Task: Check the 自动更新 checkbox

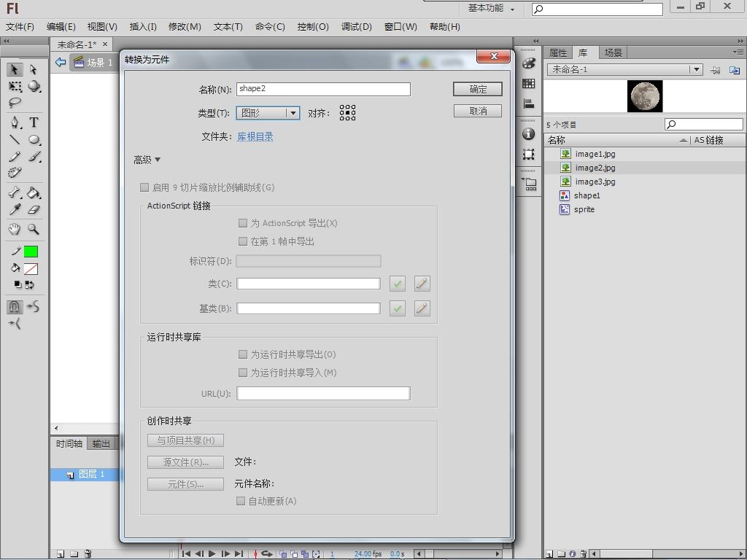Action: coord(241,501)
